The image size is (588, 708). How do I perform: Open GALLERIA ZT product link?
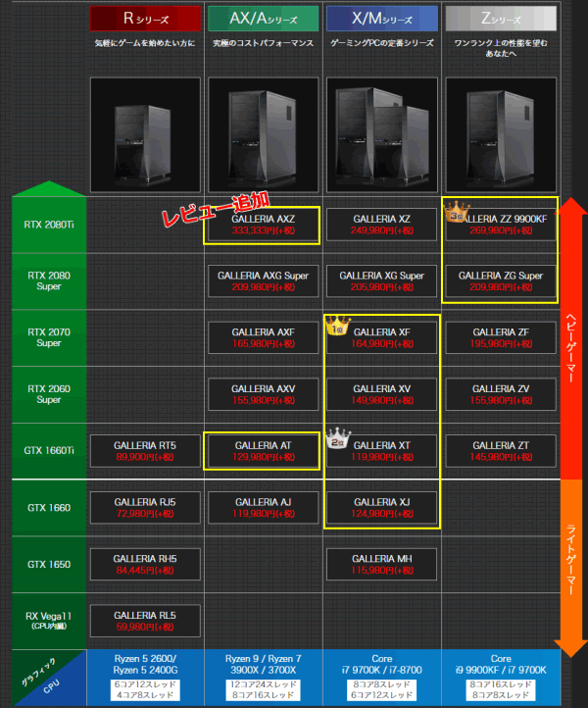(501, 451)
